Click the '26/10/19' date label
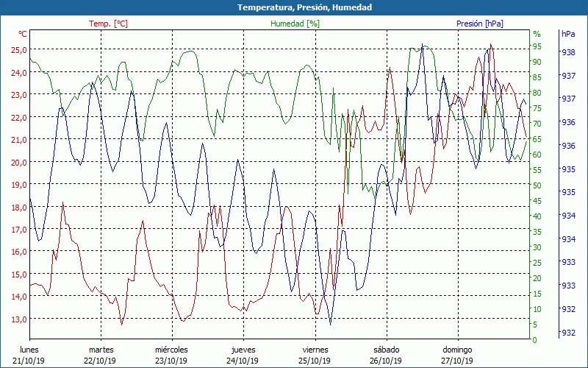 (x=385, y=361)
